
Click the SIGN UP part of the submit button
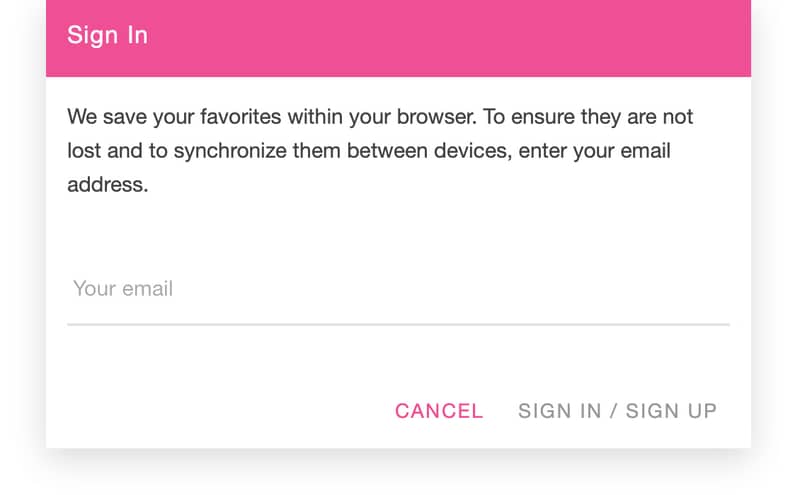click(671, 411)
